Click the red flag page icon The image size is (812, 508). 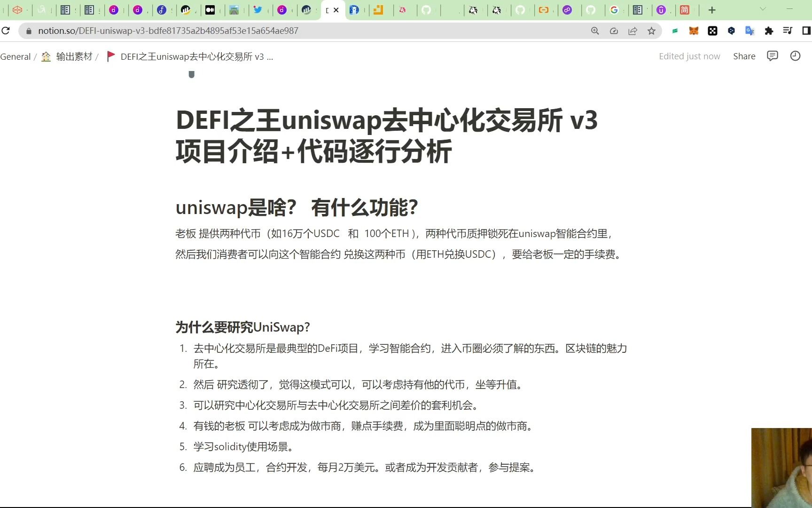click(x=111, y=56)
